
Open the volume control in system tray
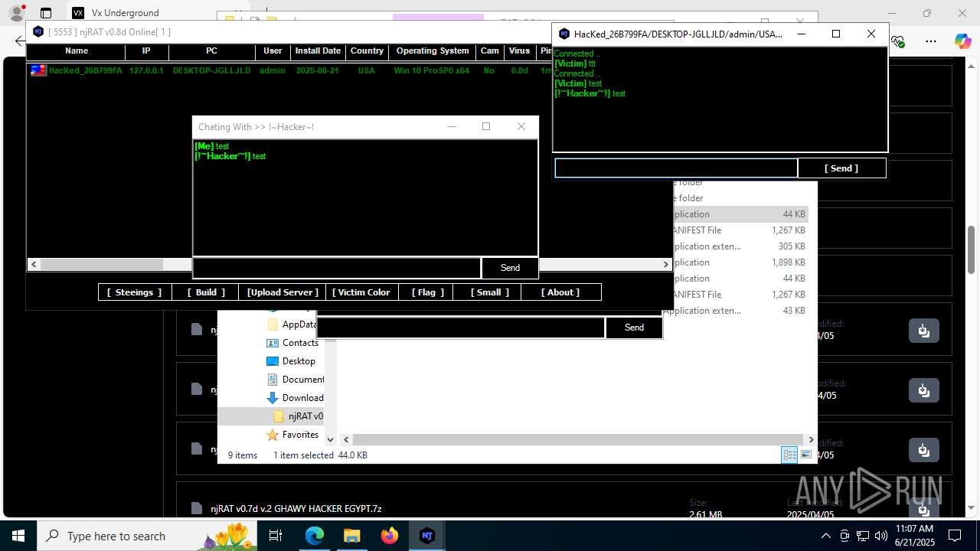[880, 536]
